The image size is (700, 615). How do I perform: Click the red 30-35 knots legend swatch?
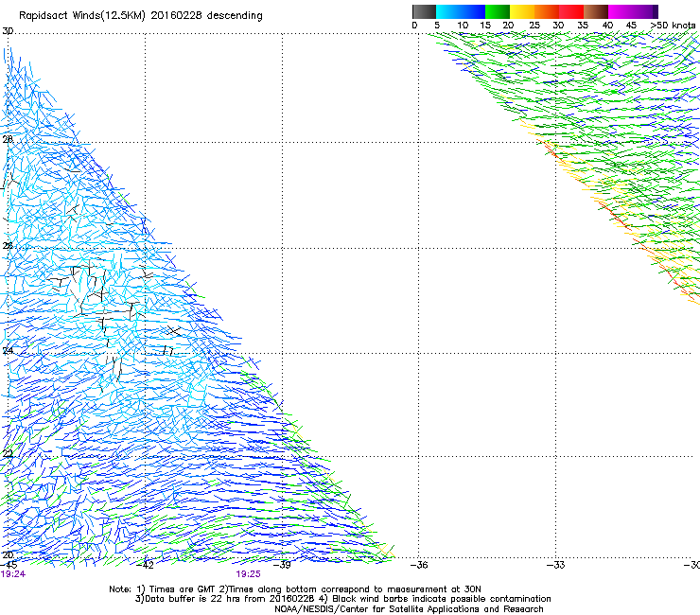(571, 11)
